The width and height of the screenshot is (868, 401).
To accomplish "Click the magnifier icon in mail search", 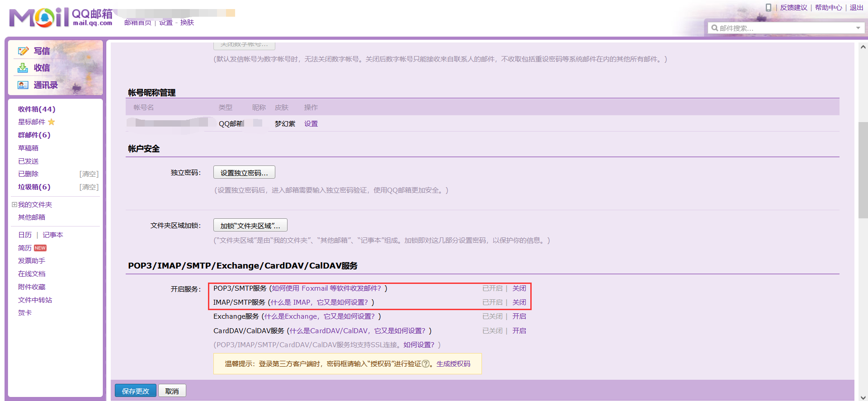I will pos(714,28).
